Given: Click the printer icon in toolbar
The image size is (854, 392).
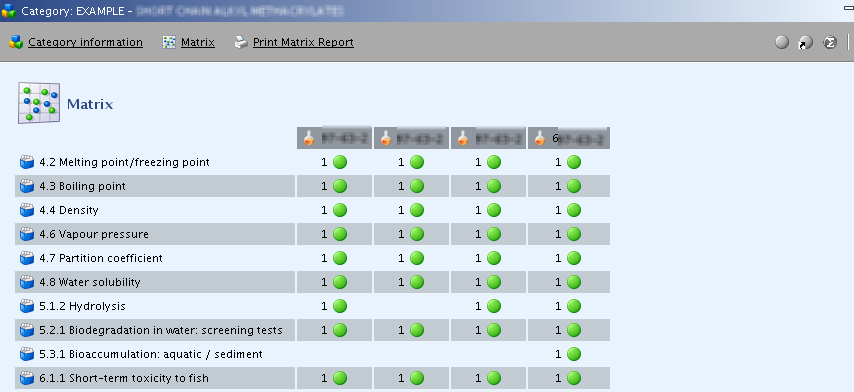Looking at the screenshot, I should pos(241,42).
